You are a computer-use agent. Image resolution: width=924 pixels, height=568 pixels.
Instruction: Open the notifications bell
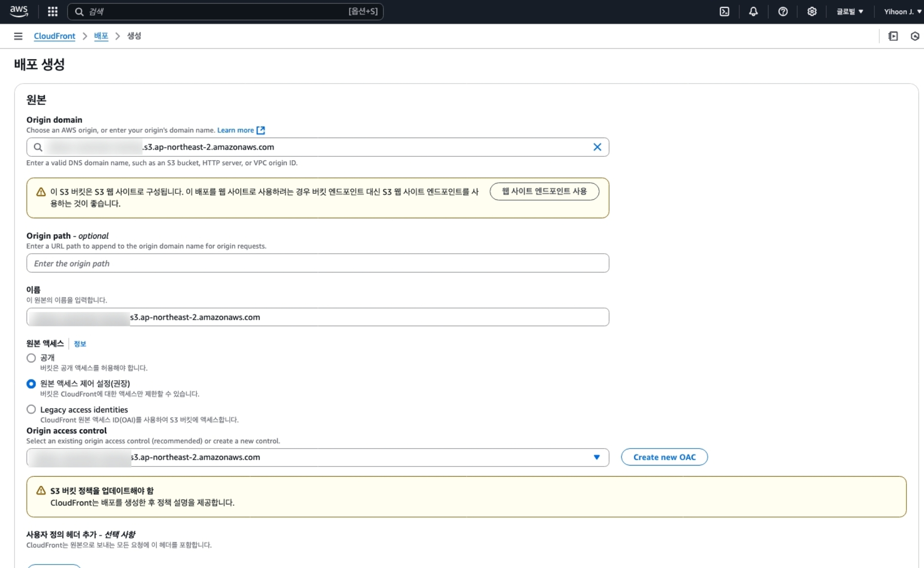[753, 12]
